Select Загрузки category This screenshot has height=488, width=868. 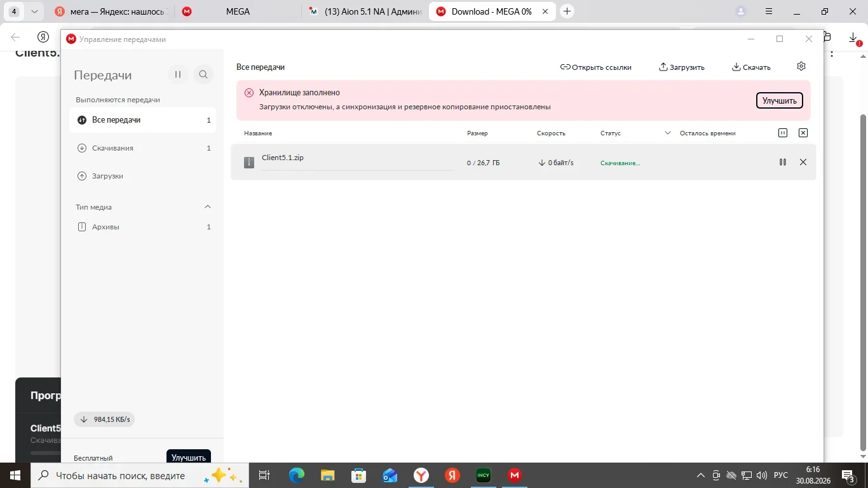(142, 176)
